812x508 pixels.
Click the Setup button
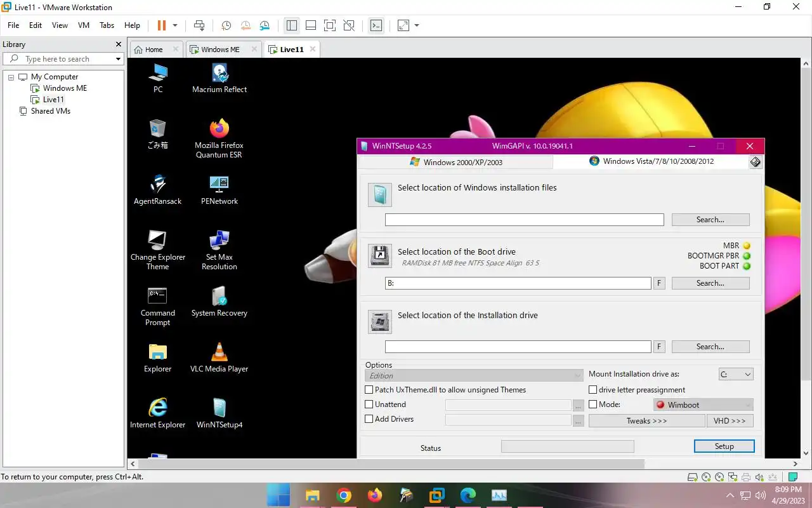point(724,446)
